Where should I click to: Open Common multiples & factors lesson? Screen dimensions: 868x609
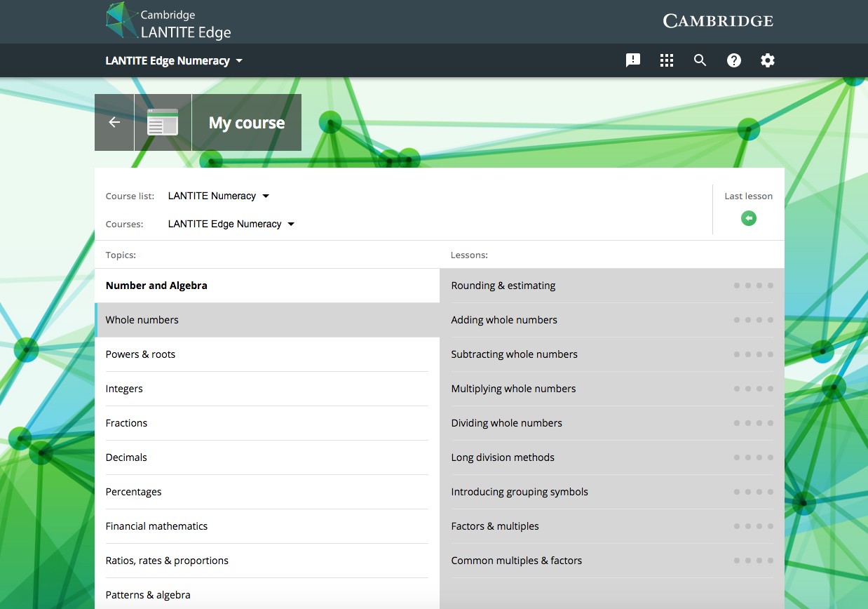[612, 561]
